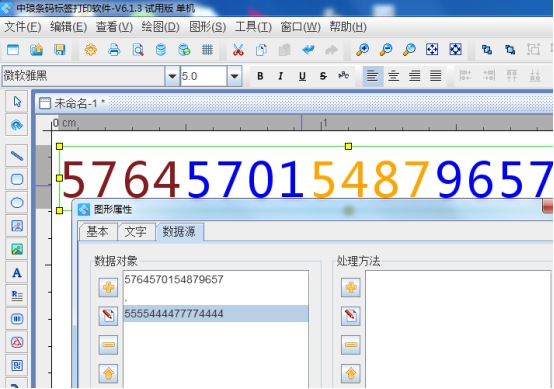Toggle underline text formatting

coord(302,76)
